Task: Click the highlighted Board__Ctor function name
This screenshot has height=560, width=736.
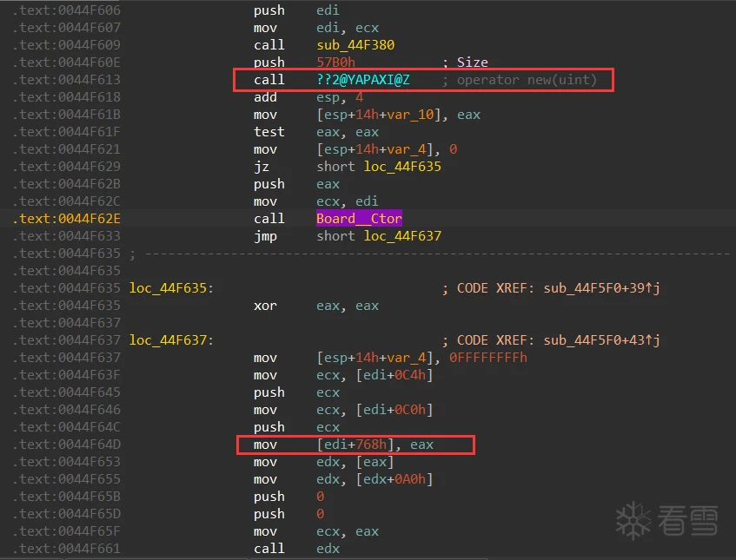Action: click(x=359, y=219)
